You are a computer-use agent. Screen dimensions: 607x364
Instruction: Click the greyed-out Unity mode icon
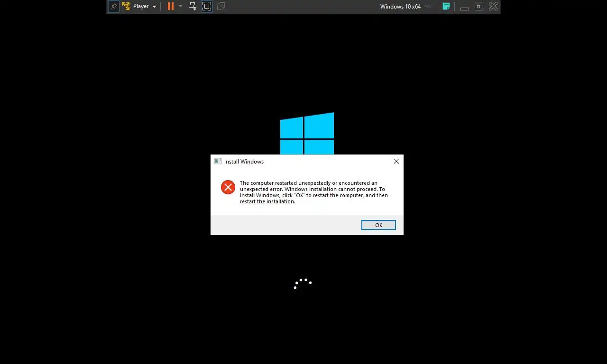221,7
